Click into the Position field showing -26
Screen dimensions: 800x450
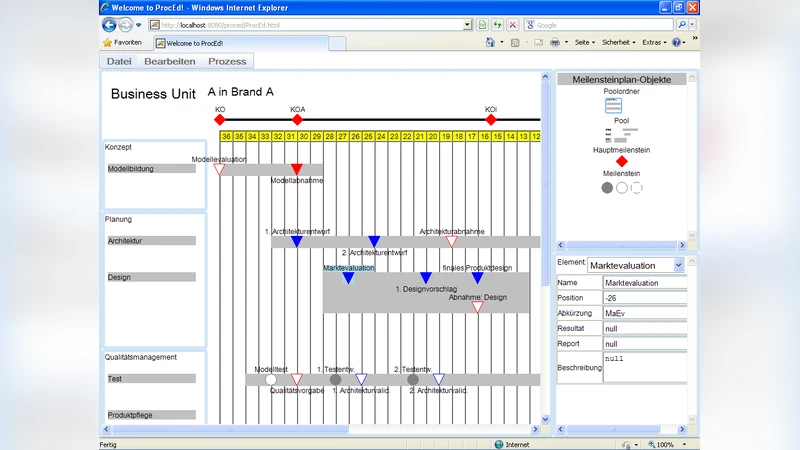[643, 298]
